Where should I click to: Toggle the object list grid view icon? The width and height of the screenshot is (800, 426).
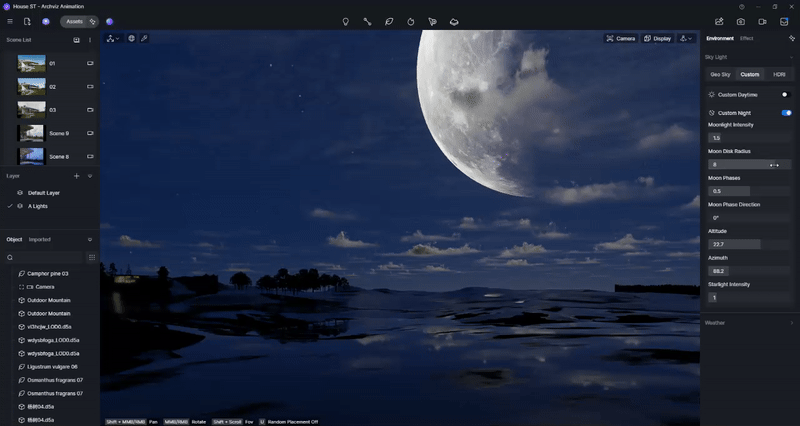(x=92, y=258)
